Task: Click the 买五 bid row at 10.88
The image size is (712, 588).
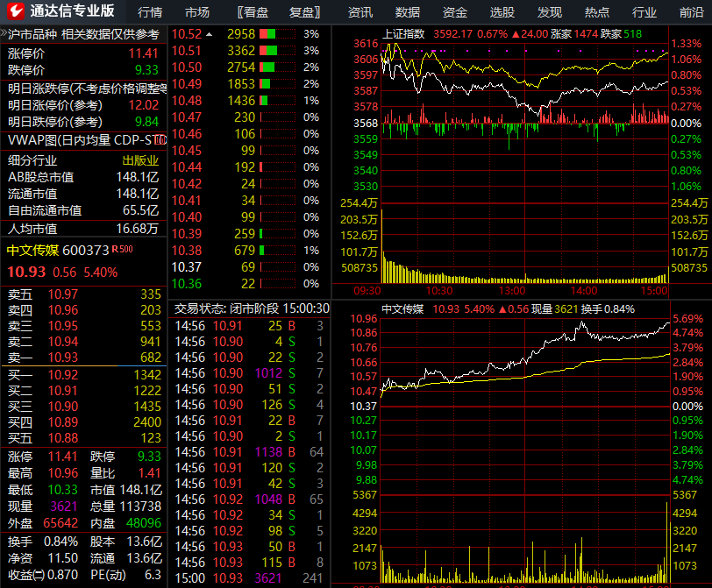Action: coord(84,438)
